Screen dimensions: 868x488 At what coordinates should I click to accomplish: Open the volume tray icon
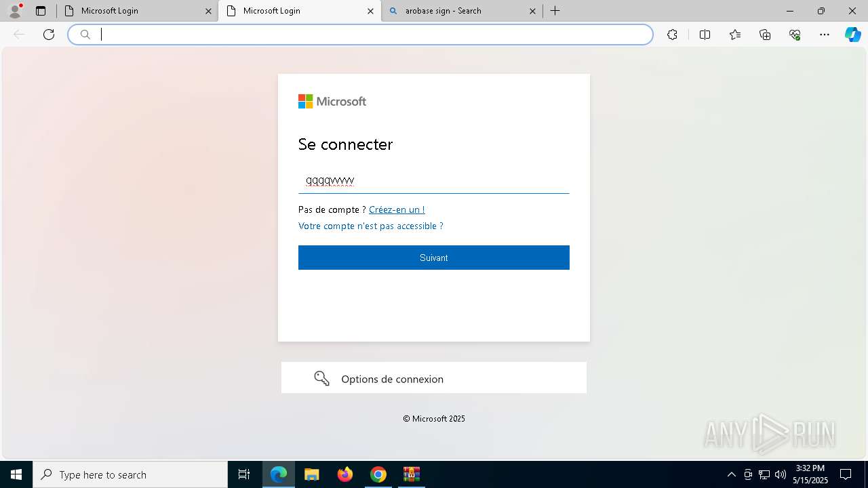(x=781, y=474)
